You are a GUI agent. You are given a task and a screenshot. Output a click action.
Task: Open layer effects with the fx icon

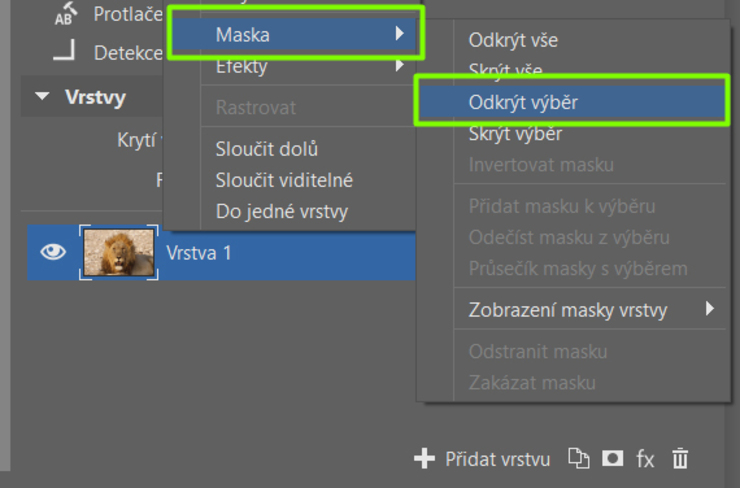[x=646, y=459]
